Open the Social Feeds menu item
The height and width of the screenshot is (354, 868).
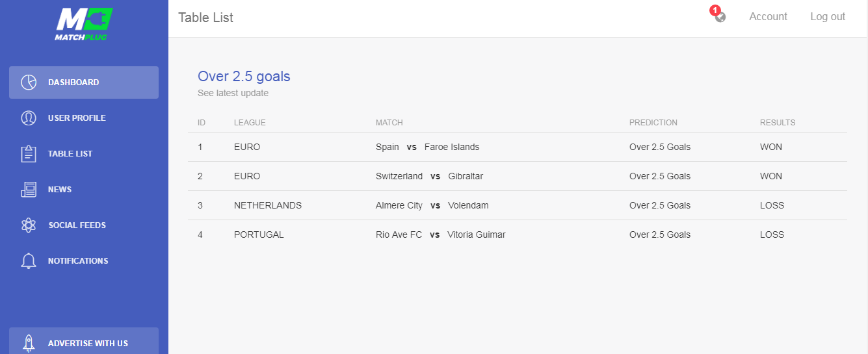click(84, 225)
